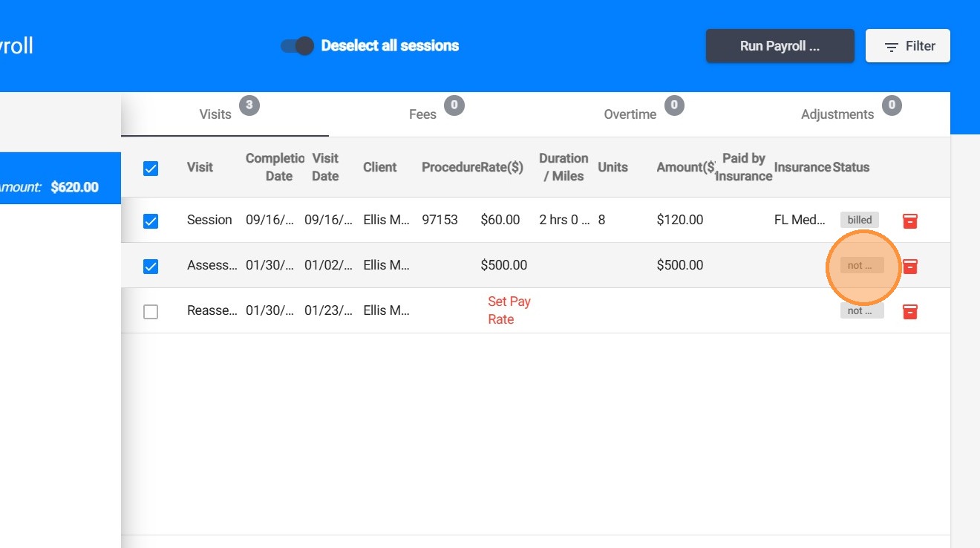The image size is (980, 548).
Task: Check the Reassessment row checkbox
Action: (x=151, y=312)
